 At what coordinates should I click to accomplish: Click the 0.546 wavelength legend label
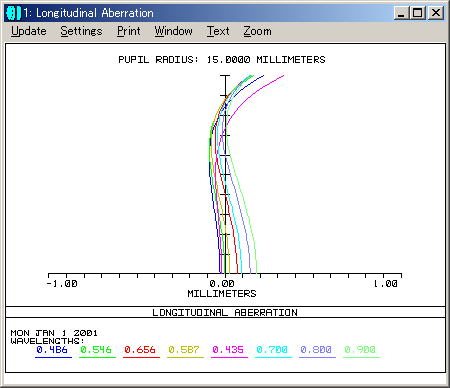coord(96,350)
